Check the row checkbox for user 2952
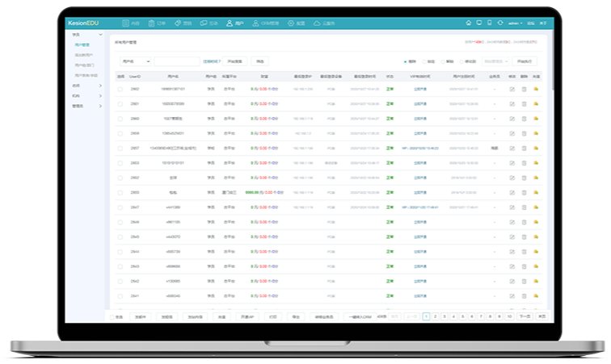611x364 pixels. (120, 178)
